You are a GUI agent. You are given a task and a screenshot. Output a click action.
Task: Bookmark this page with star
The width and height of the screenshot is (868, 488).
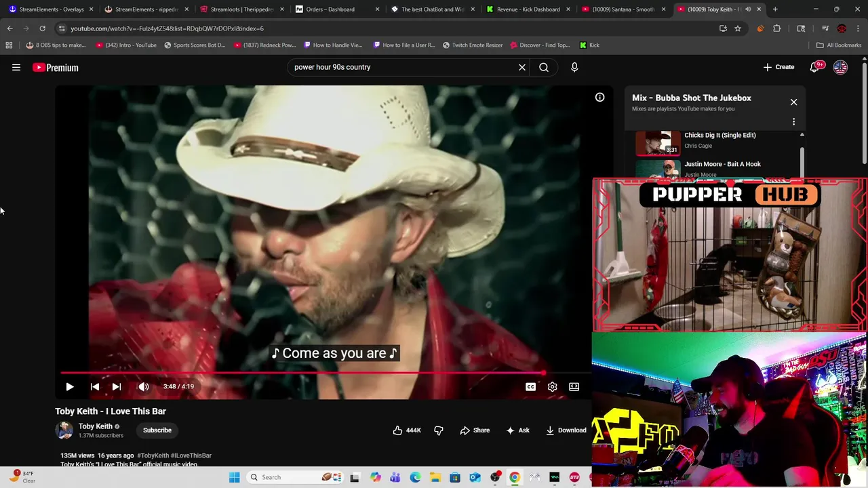point(738,28)
